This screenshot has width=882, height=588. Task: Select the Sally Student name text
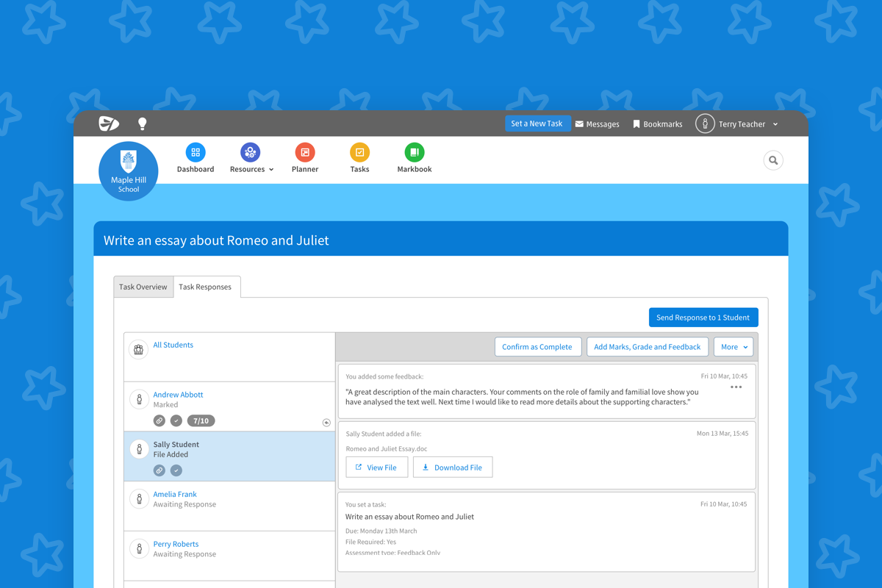point(176,445)
